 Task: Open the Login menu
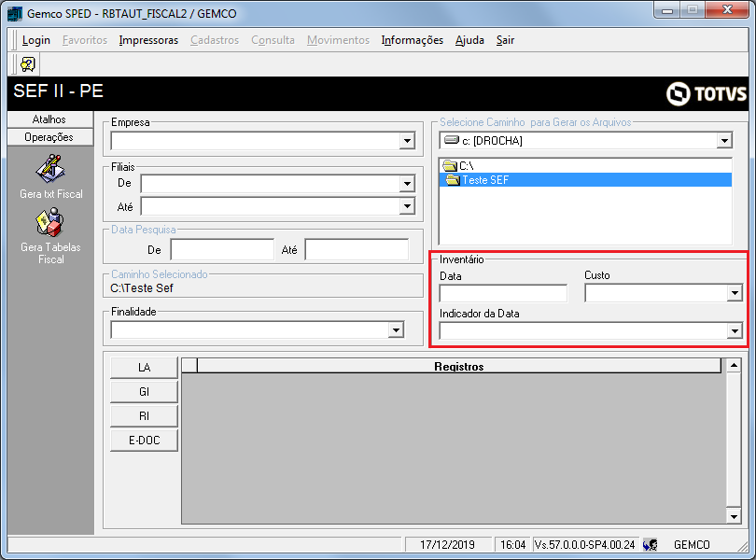[x=36, y=40]
